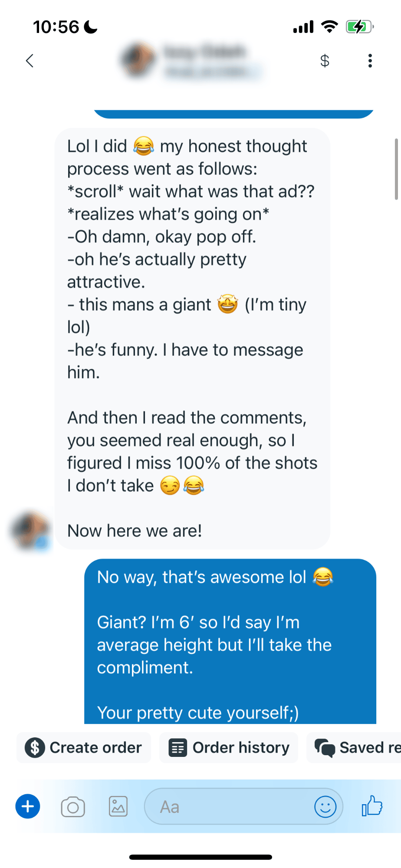Open the camera icon

(73, 807)
